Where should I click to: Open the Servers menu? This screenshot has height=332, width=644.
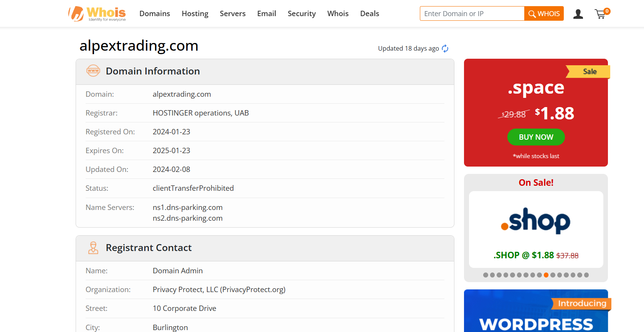[x=233, y=13]
